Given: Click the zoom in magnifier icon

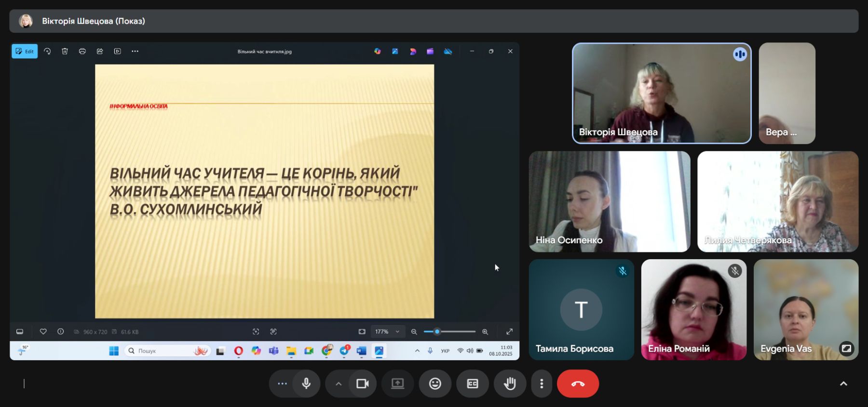Looking at the screenshot, I should point(485,331).
